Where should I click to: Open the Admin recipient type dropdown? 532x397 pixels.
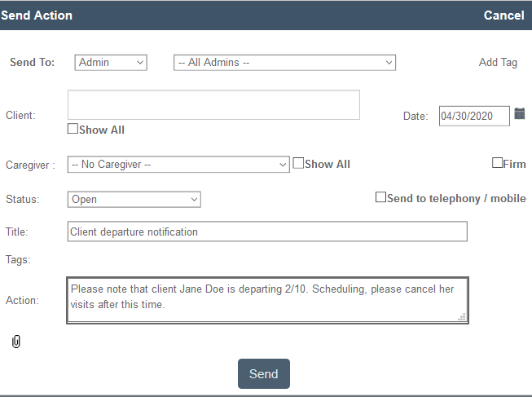[x=111, y=63]
